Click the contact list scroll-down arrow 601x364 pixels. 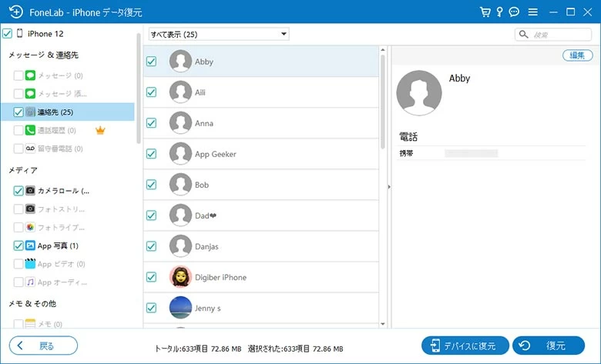(x=382, y=324)
